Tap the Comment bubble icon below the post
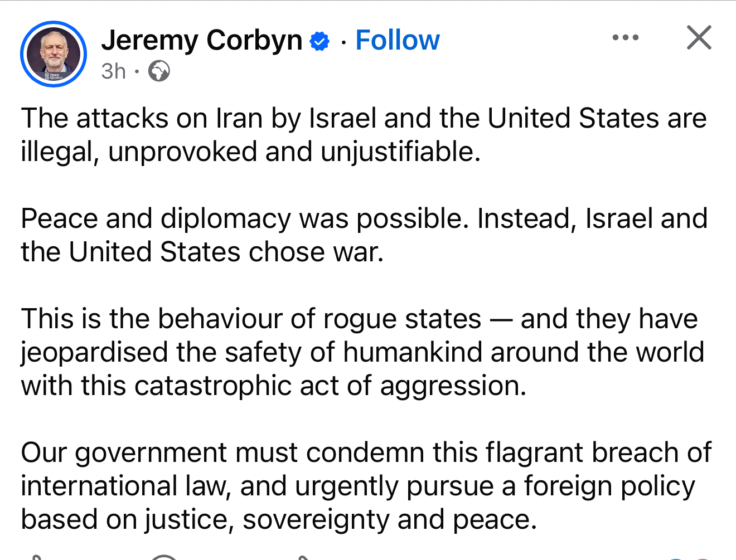 click(x=164, y=557)
